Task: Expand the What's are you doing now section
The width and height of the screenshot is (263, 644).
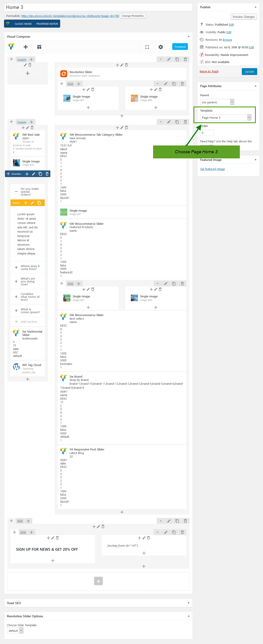Action: (x=16, y=281)
